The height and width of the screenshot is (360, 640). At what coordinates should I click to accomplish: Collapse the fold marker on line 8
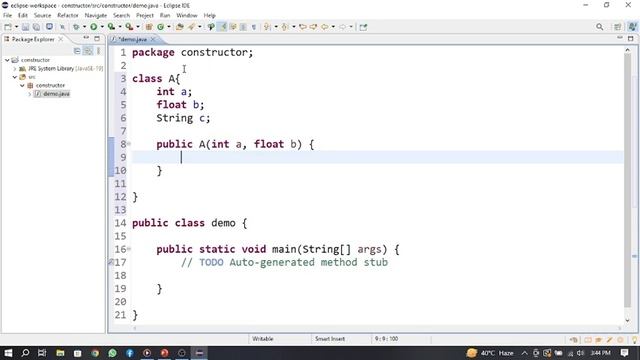point(129,144)
